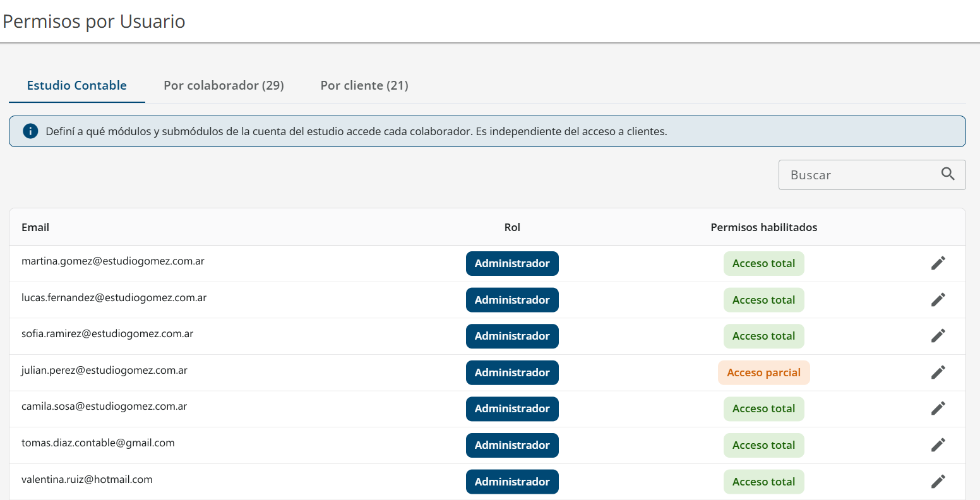Image resolution: width=980 pixels, height=500 pixels.
Task: Click the Acceso total badge for valentina.ruiz
Action: coord(764,482)
